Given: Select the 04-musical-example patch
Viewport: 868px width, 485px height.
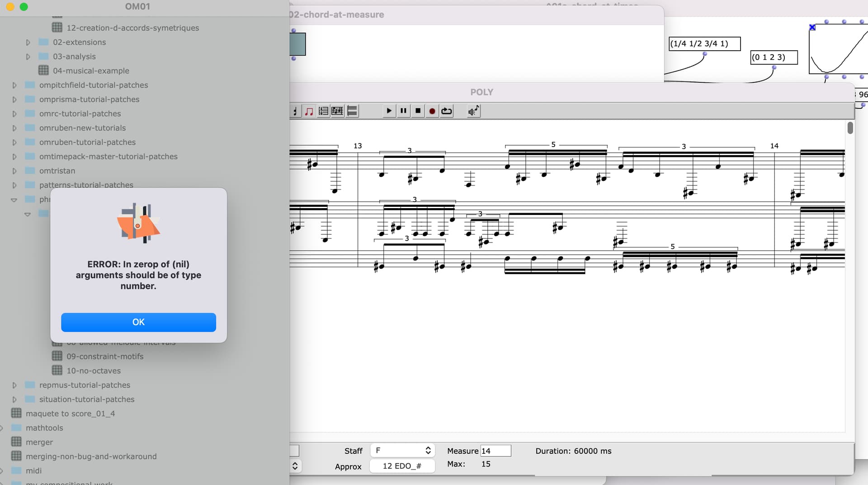Looking at the screenshot, I should (x=91, y=71).
